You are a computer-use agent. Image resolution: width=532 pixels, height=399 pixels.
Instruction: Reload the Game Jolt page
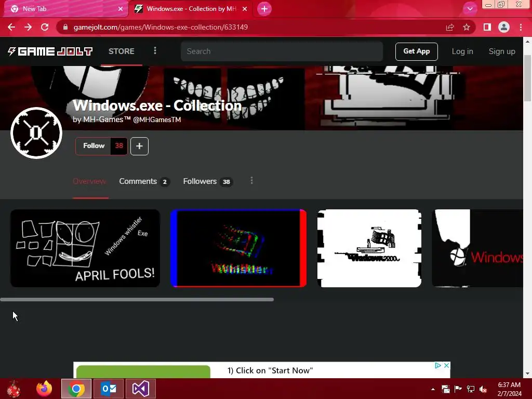pyautogui.click(x=45, y=27)
